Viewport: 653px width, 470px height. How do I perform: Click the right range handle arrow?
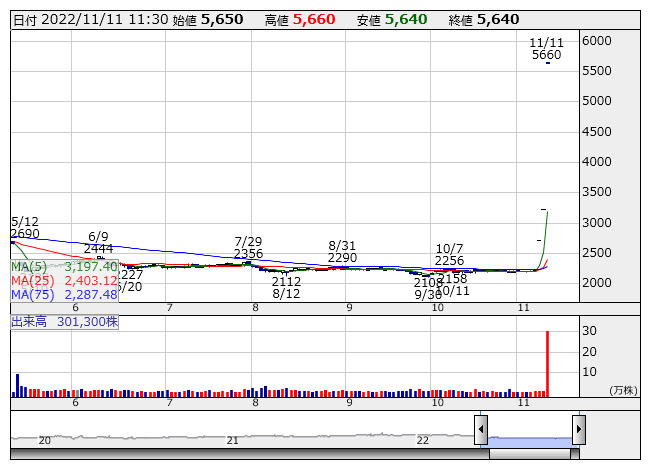(x=578, y=430)
